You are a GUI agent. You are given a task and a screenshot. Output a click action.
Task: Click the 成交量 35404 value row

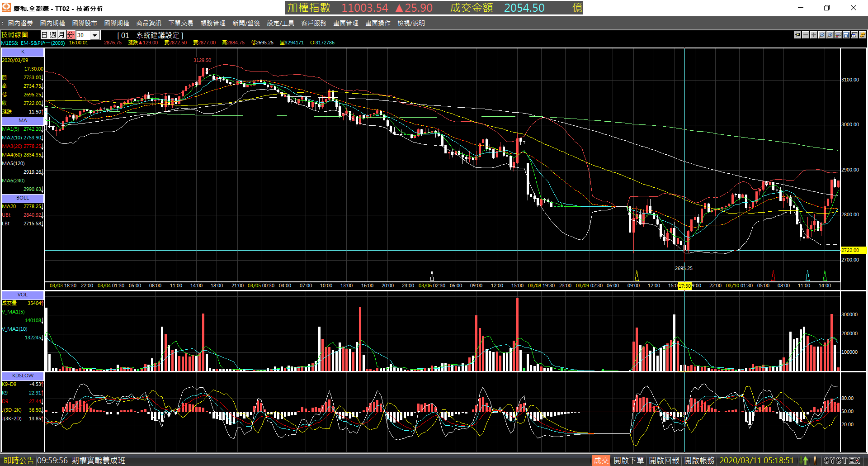coord(22,304)
